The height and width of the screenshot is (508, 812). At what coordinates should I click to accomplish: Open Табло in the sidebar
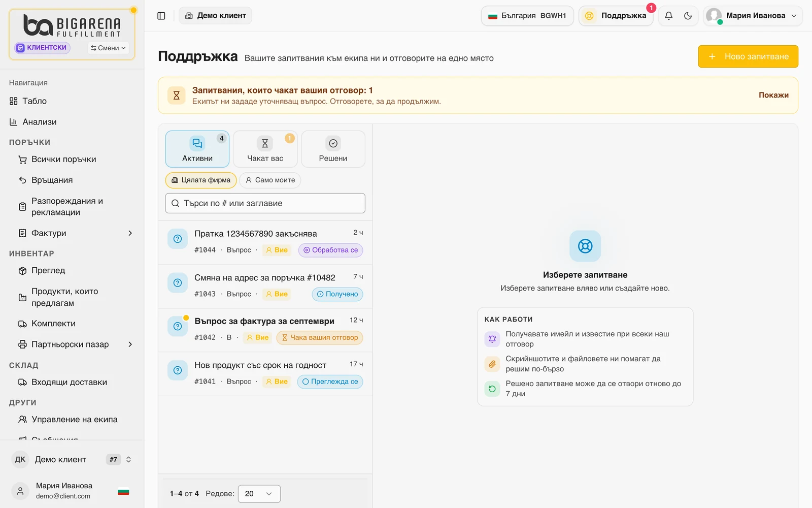tap(72, 101)
